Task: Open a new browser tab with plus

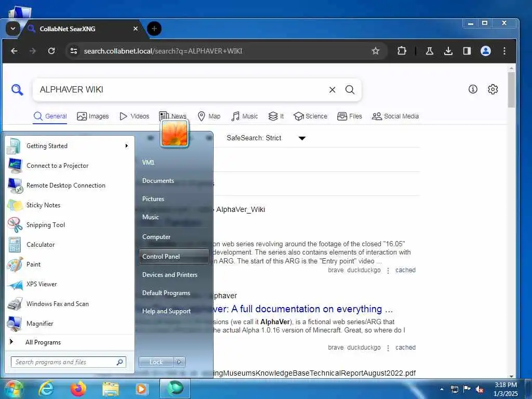Action: (154, 29)
